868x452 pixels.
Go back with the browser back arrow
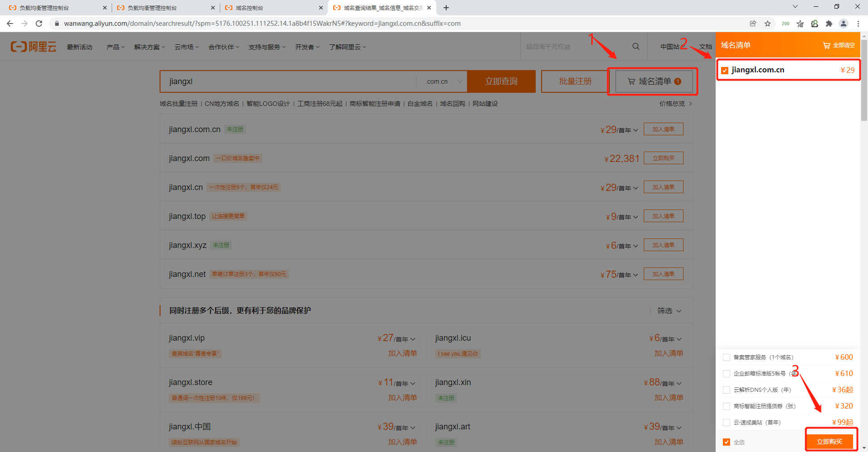click(x=10, y=24)
